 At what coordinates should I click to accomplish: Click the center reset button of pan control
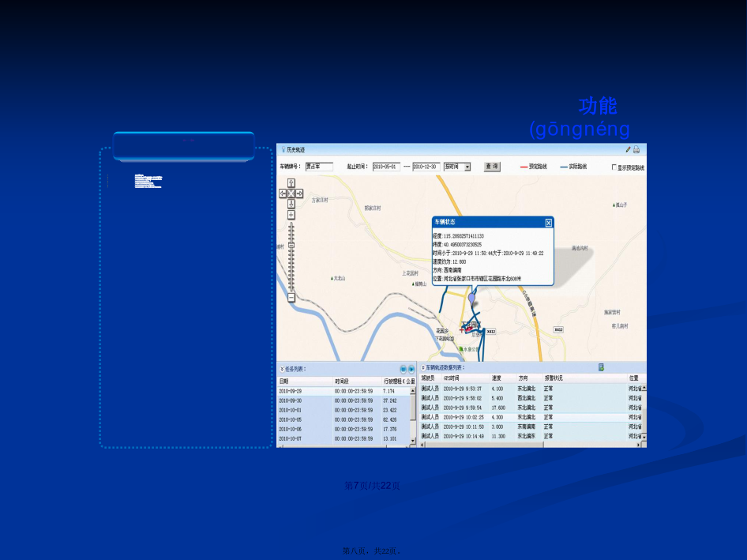point(291,193)
